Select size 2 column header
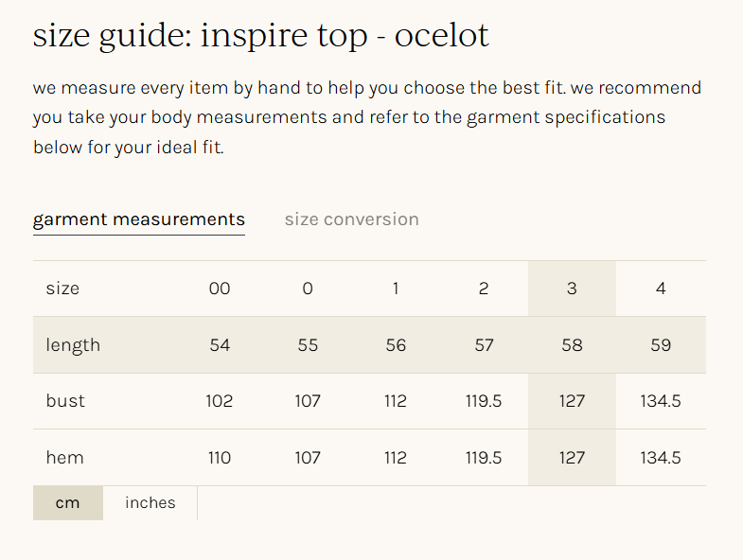Screen dimensions: 743x560 [x=484, y=289]
